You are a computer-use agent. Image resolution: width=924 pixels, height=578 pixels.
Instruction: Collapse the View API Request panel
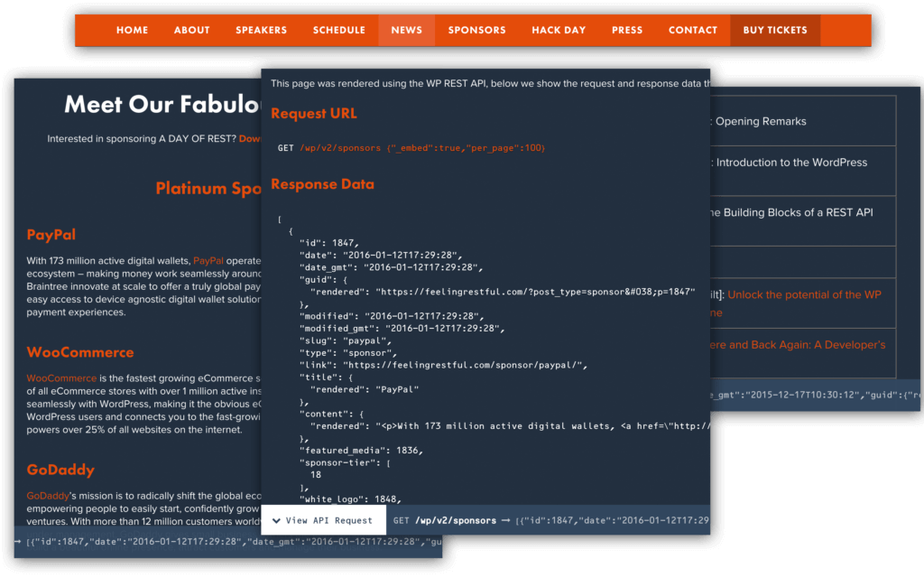pyautogui.click(x=324, y=520)
